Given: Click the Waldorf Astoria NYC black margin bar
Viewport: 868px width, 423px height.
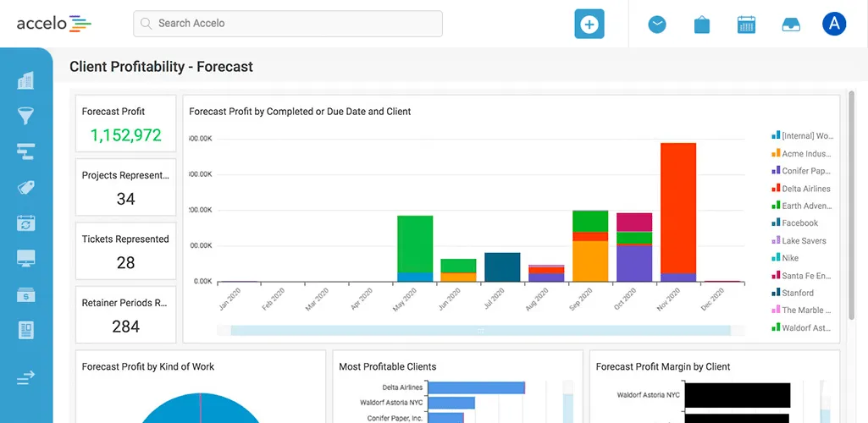Looking at the screenshot, I should point(738,395).
